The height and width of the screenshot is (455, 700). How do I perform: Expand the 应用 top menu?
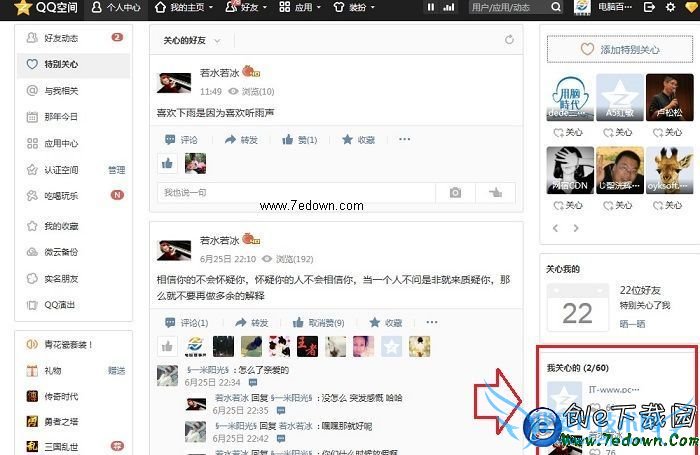[300, 8]
